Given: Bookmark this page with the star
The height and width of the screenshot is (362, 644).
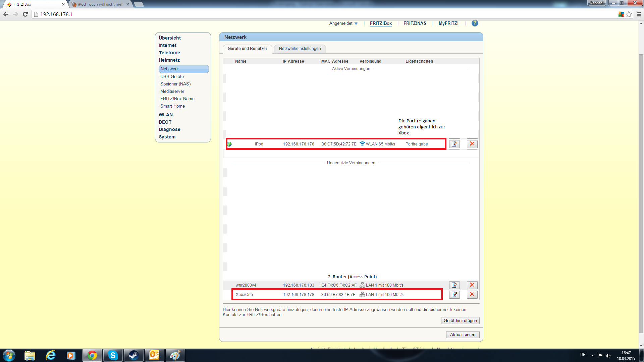Looking at the screenshot, I should [x=629, y=14].
